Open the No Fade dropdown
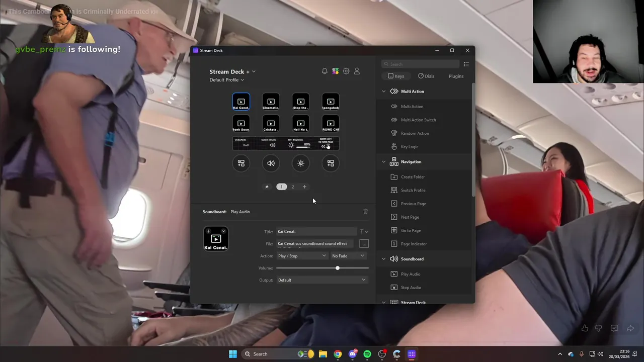This screenshot has width=644, height=362. (348, 256)
